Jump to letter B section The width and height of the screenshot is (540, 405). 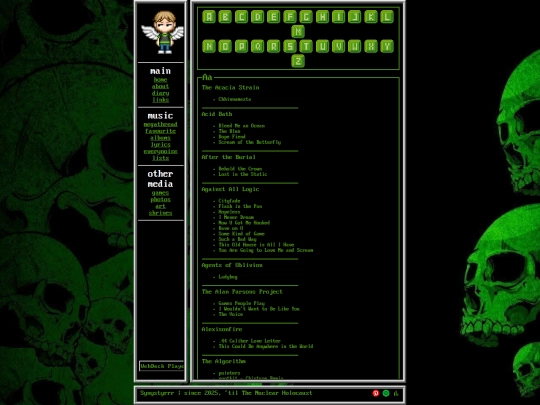tap(225, 17)
